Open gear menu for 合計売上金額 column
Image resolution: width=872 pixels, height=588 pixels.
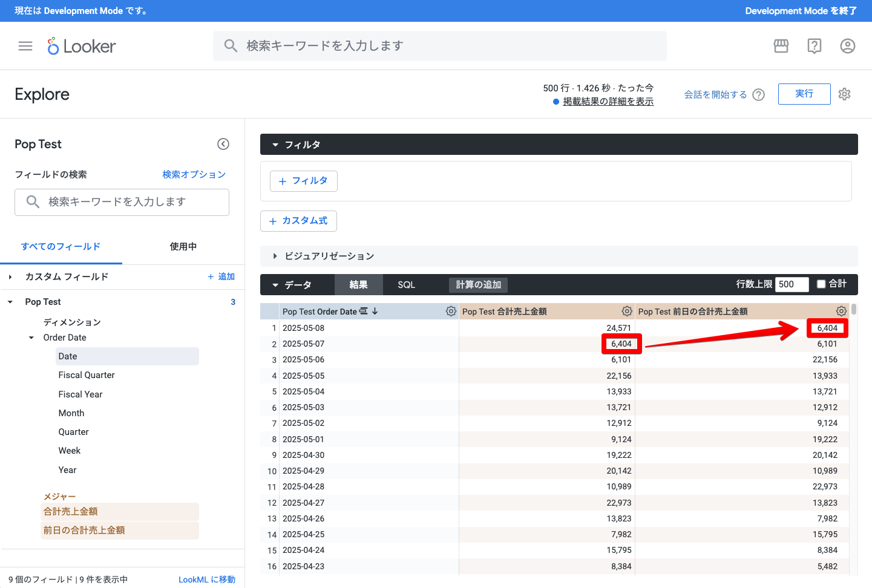coord(627,311)
